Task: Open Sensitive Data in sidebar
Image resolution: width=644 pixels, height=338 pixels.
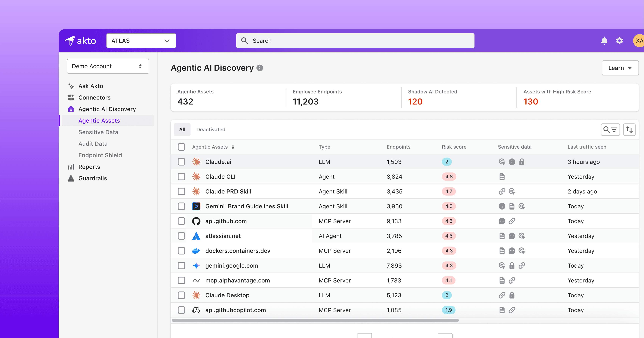Action: (98, 132)
